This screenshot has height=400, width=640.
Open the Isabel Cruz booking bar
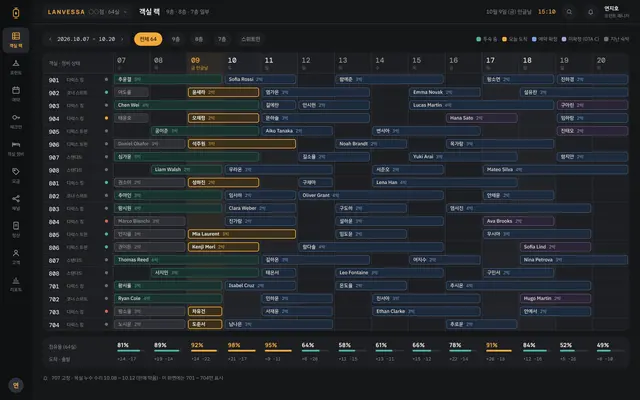point(260,286)
